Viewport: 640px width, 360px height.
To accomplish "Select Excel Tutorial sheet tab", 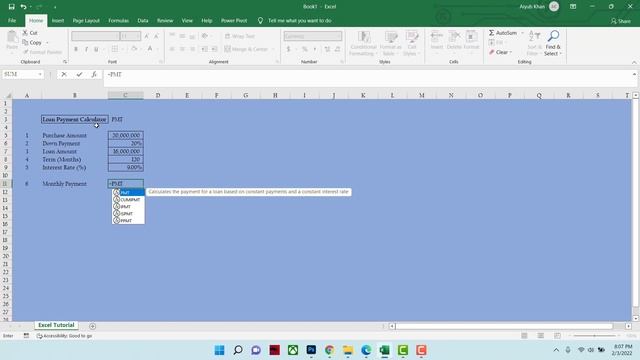I will click(56, 325).
